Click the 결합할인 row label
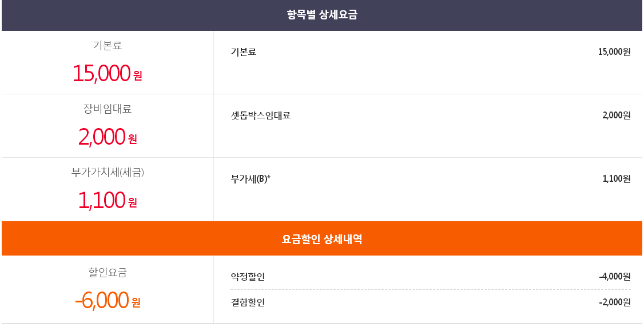This screenshot has width=644, height=327. (248, 302)
